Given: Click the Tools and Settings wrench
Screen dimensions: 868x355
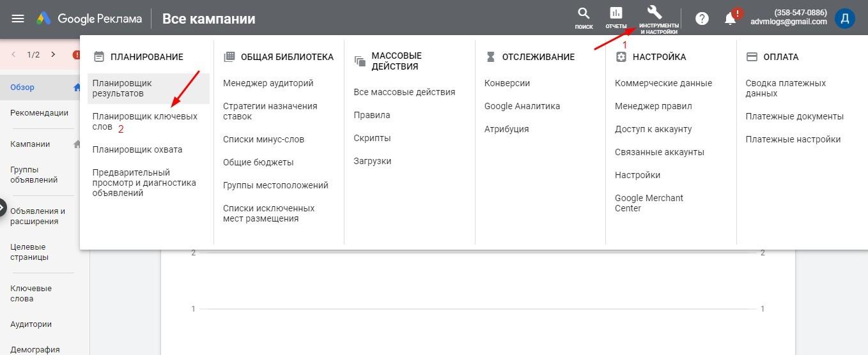Looking at the screenshot, I should coord(658,19).
